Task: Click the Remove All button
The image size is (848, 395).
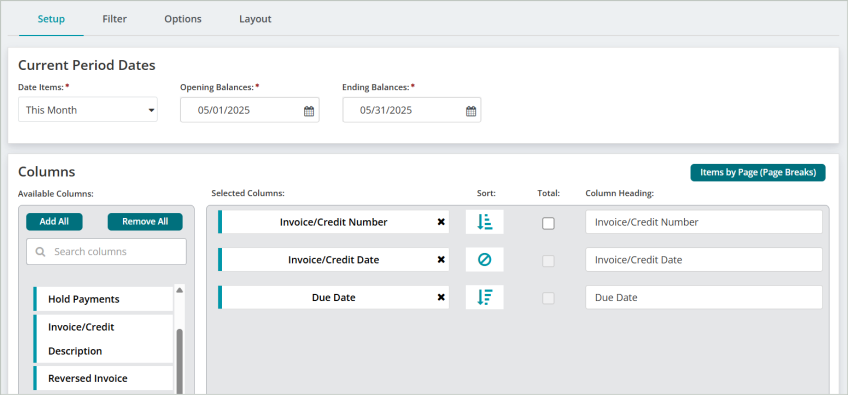Action: tap(145, 222)
